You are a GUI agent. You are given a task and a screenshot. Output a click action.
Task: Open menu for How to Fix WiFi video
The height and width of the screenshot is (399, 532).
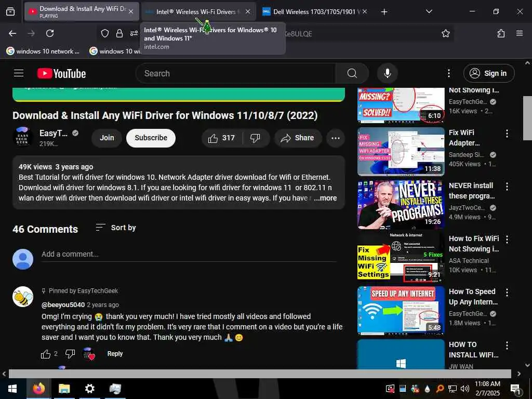point(507,240)
